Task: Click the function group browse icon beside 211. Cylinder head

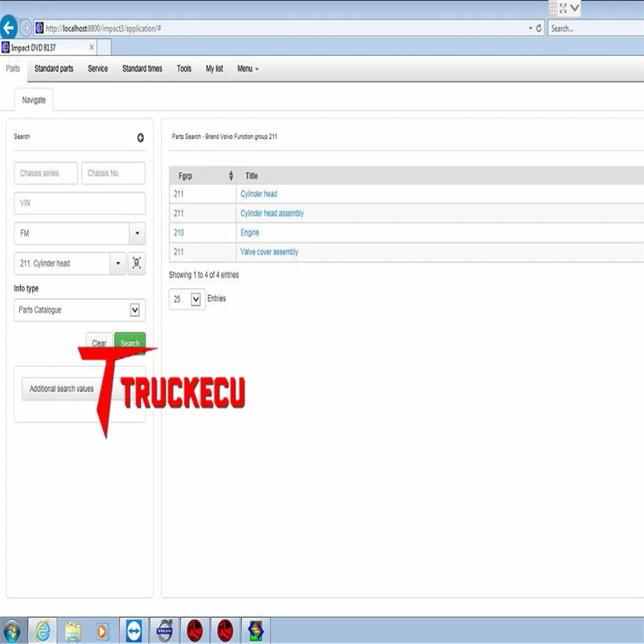Action: 137,263
